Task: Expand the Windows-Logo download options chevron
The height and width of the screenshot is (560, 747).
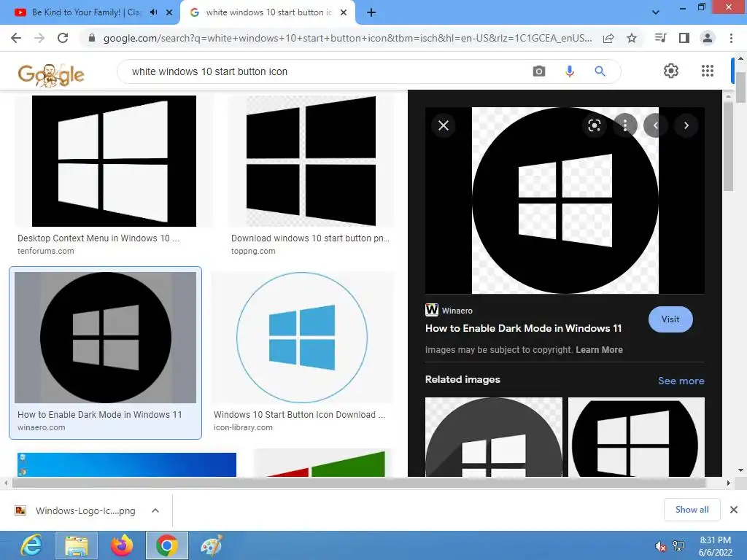Action: (x=155, y=510)
